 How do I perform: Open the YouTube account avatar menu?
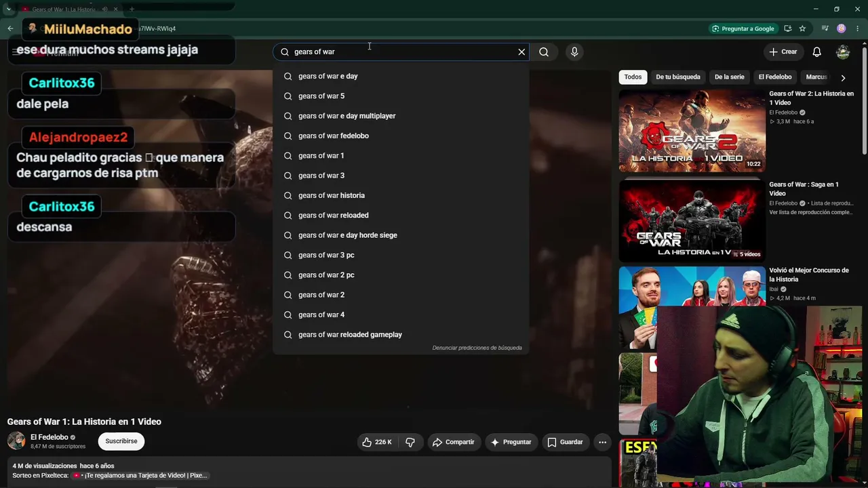(843, 52)
